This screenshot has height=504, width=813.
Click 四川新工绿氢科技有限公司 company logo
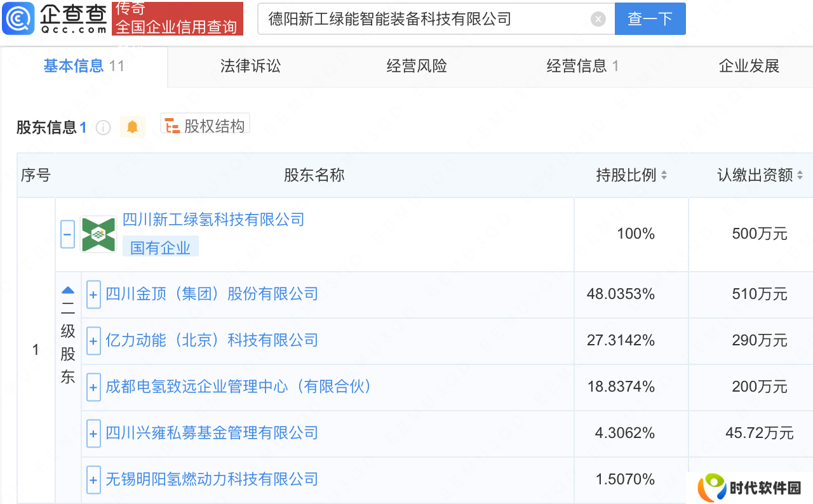pyautogui.click(x=98, y=234)
